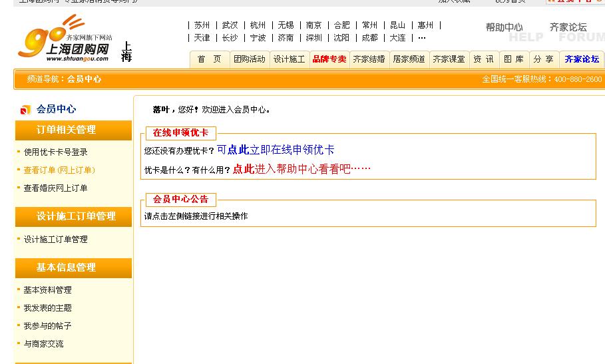The image size is (605, 364).
Task: Choose the 大连 city link
Action: 398,38
